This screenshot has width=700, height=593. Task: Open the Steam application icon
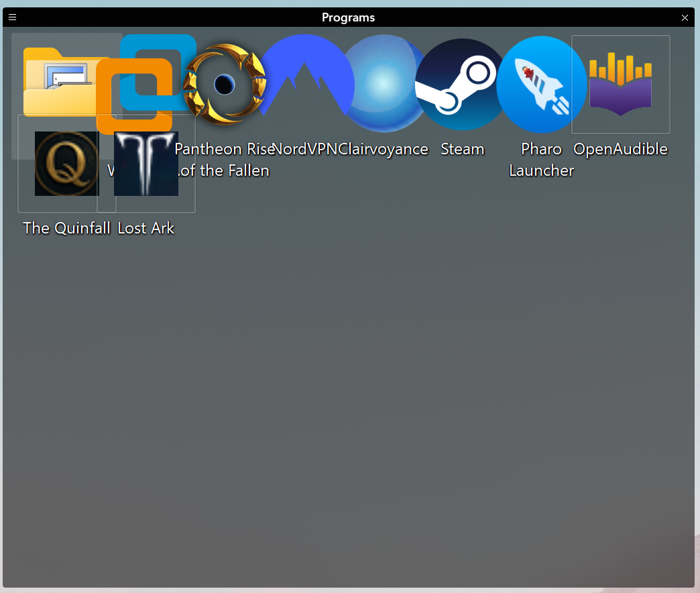tap(461, 84)
